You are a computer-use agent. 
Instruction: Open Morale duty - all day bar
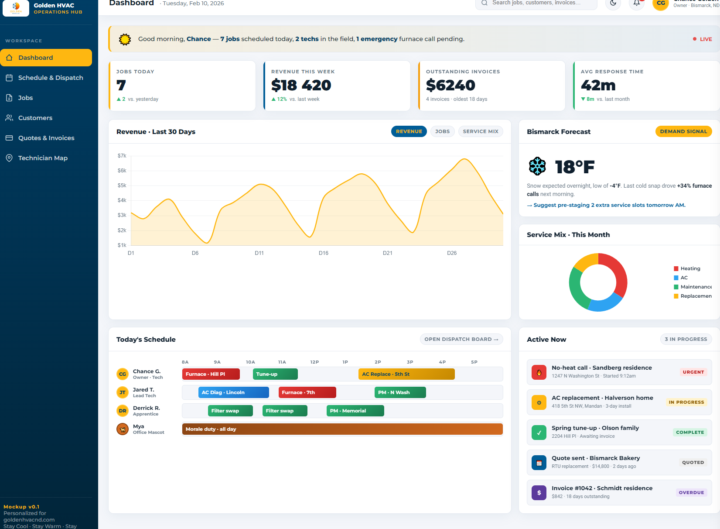point(342,429)
